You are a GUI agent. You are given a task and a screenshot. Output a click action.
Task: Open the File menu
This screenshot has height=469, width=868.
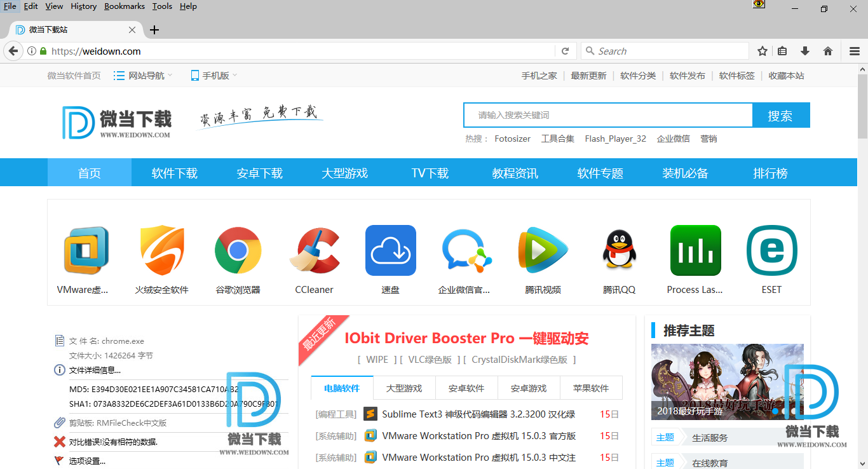(10, 6)
